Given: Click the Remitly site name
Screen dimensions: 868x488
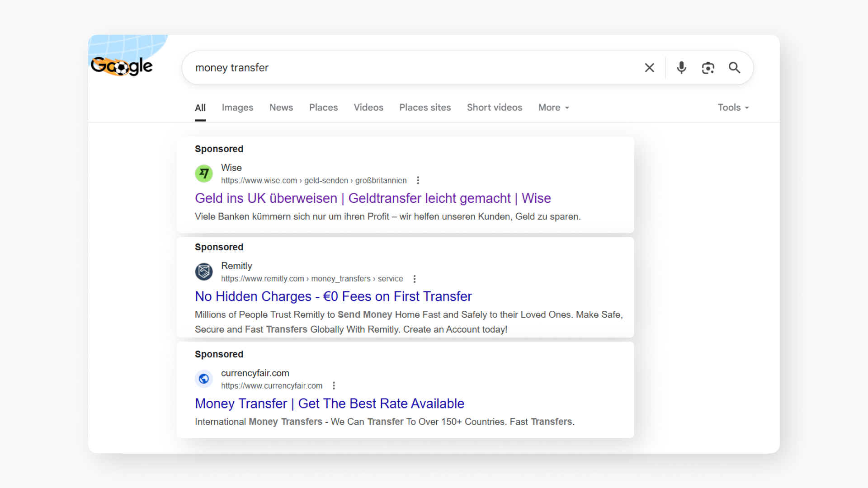Looking at the screenshot, I should 236,266.
